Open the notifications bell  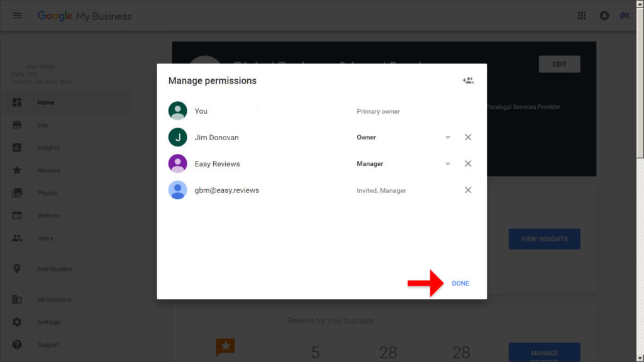(604, 16)
